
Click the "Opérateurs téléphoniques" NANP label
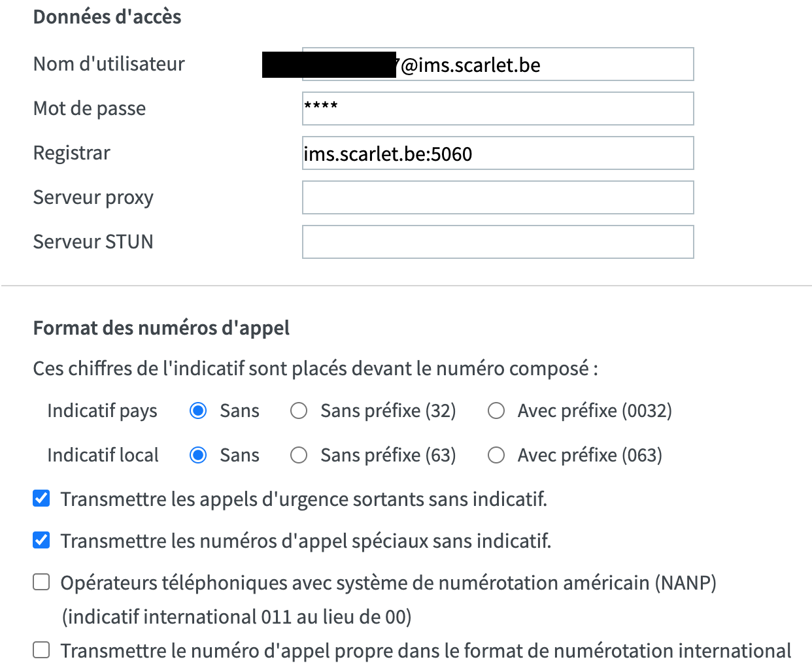pyautogui.click(x=388, y=582)
